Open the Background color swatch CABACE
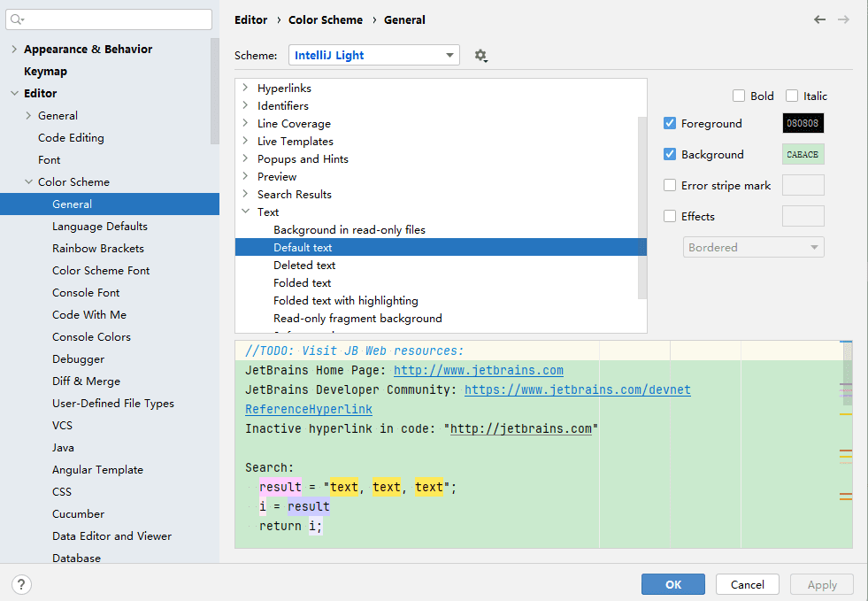868x601 pixels. point(803,155)
